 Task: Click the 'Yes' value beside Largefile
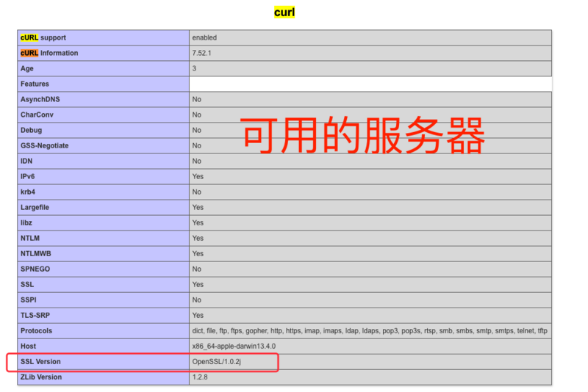(198, 208)
